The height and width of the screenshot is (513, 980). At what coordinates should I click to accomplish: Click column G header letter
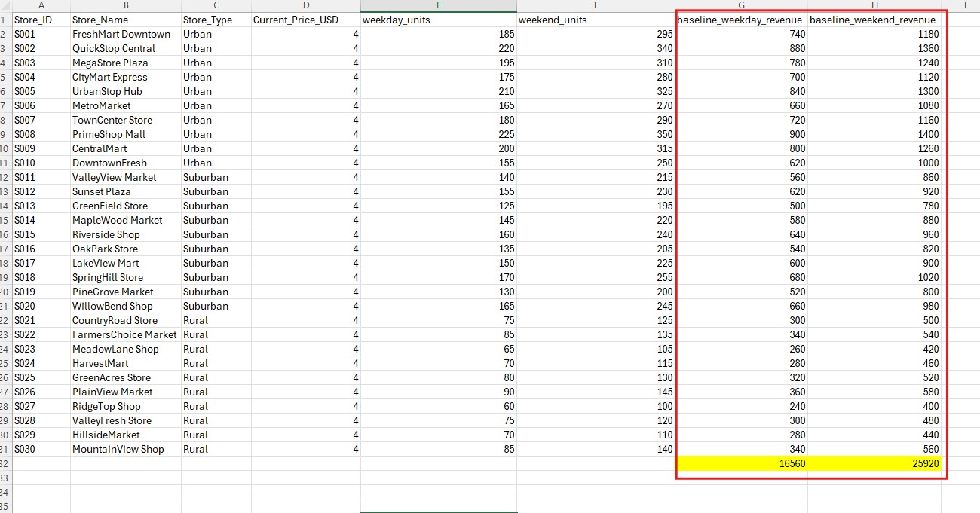point(741,5)
